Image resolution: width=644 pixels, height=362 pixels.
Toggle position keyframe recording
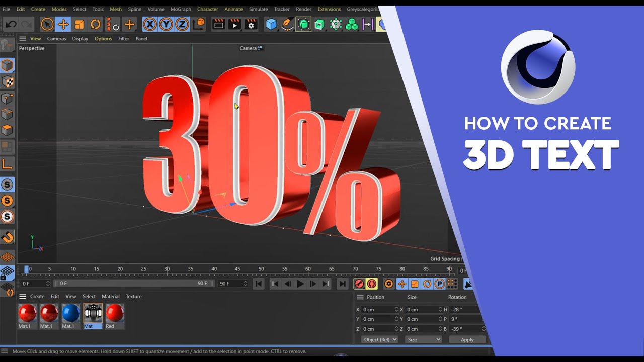[x=402, y=284]
